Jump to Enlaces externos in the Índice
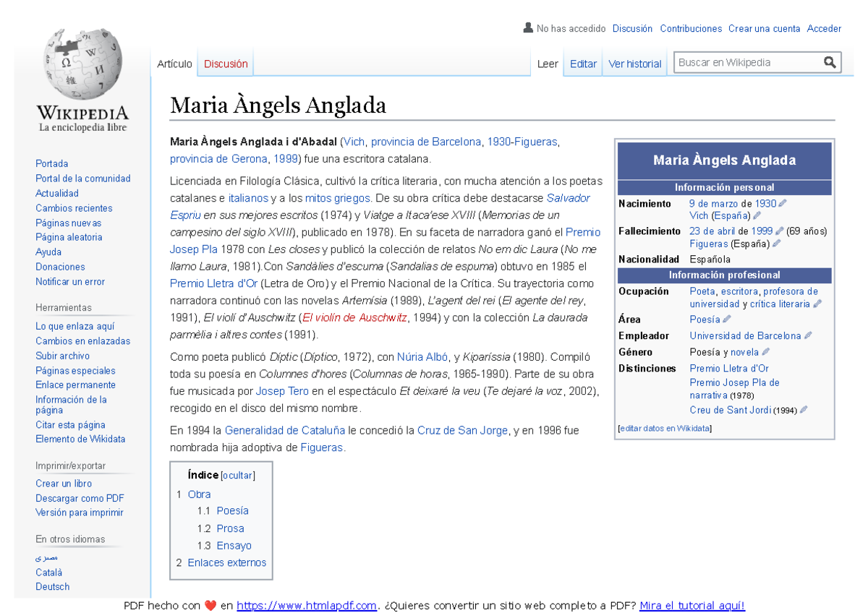This screenshot has width=868, height=613. [227, 562]
